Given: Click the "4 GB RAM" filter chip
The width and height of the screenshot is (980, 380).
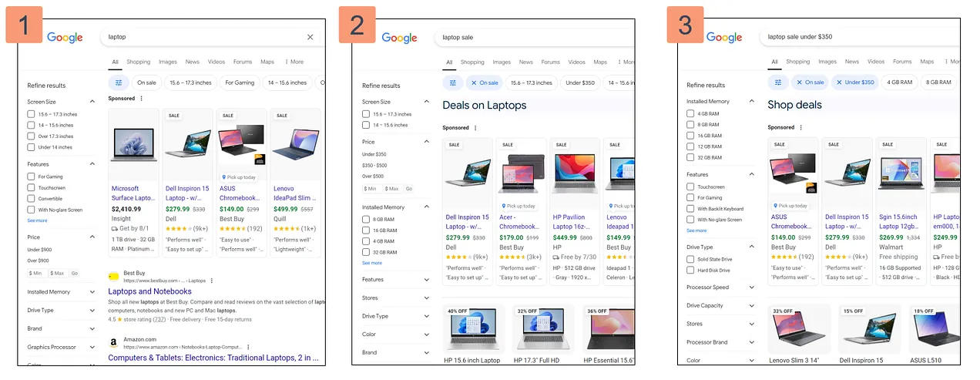Looking at the screenshot, I should tap(899, 82).
